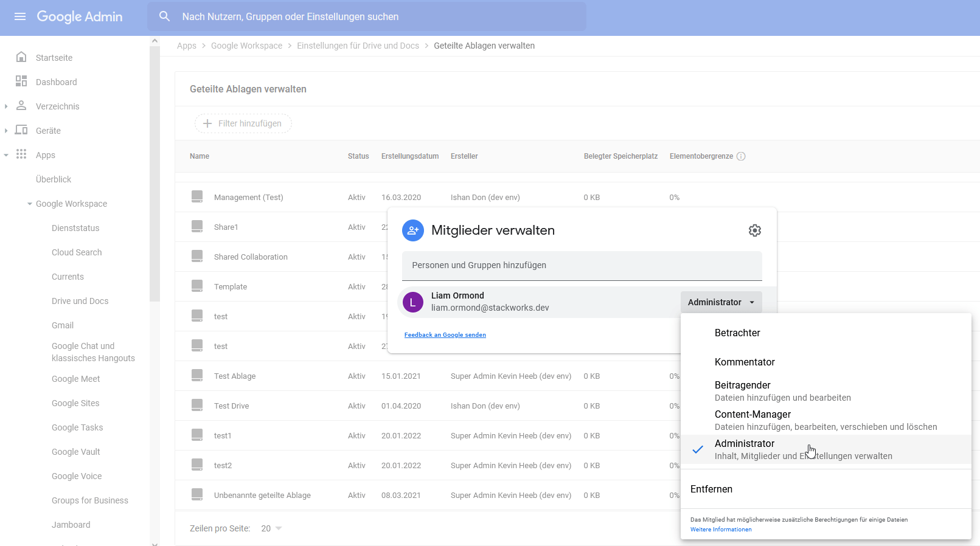This screenshot has height=546, width=980.
Task: Open Feedback an Google senden link
Action: [445, 335]
